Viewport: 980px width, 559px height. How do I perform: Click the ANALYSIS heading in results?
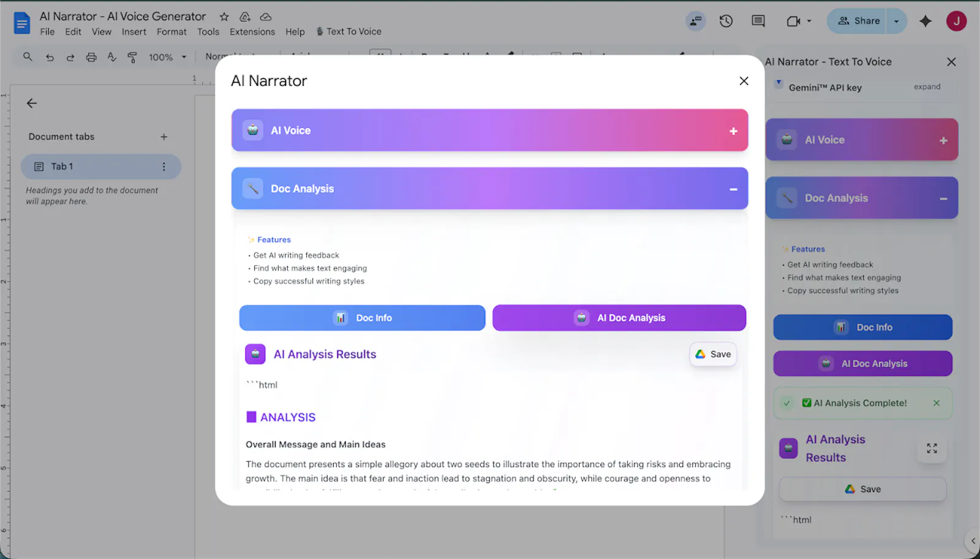tap(288, 418)
